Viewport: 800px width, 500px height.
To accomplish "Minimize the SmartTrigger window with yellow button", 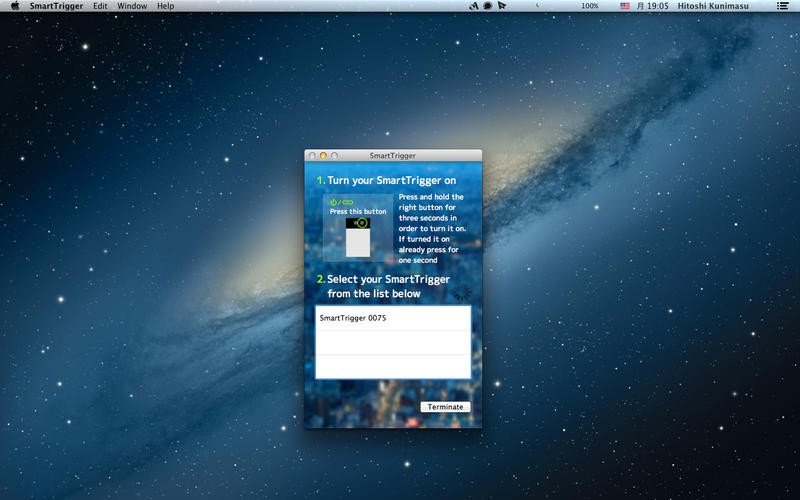I will (x=323, y=156).
